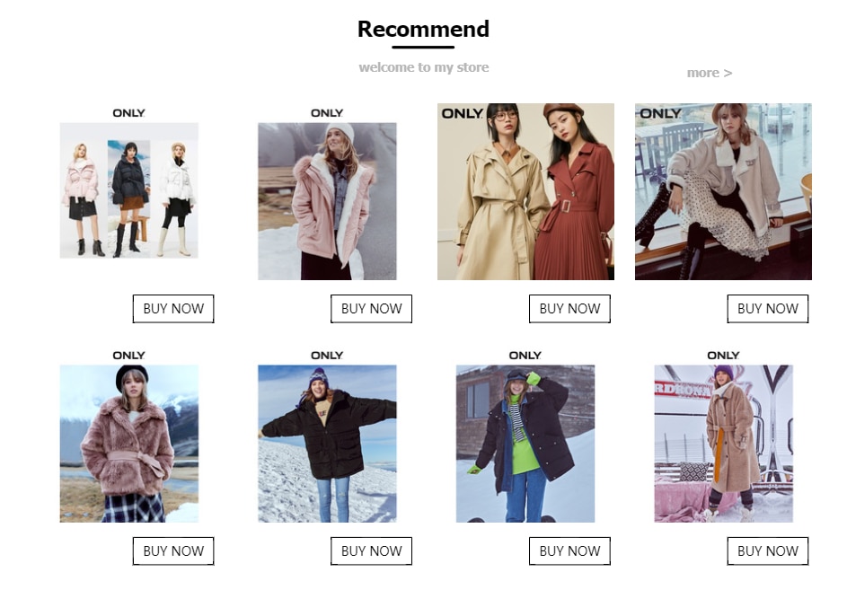Click the Recommend section heading
847x616 pixels.
point(424,29)
